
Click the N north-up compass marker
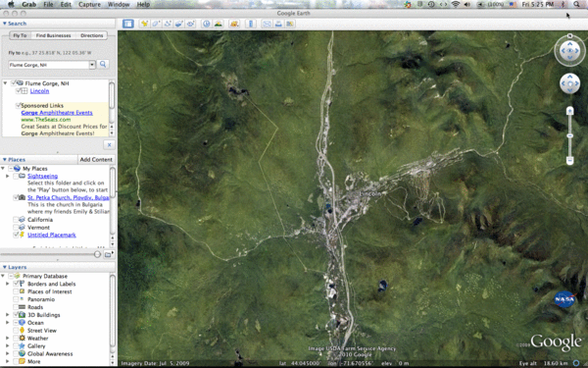pyautogui.click(x=570, y=36)
